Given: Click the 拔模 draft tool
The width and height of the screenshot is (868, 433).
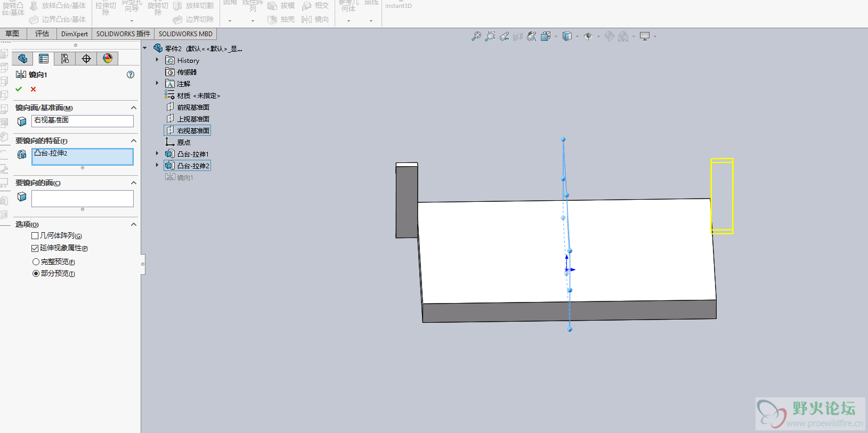Looking at the screenshot, I should tap(281, 6).
